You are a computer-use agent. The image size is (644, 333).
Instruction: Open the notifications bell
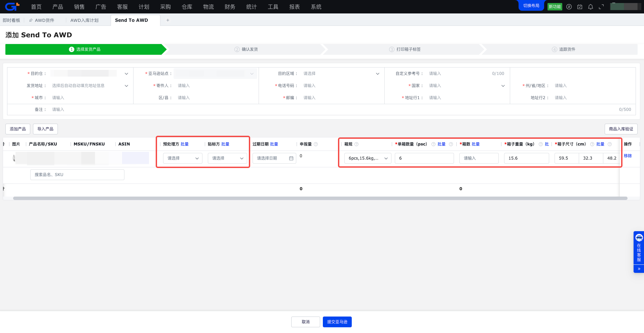pyautogui.click(x=591, y=7)
